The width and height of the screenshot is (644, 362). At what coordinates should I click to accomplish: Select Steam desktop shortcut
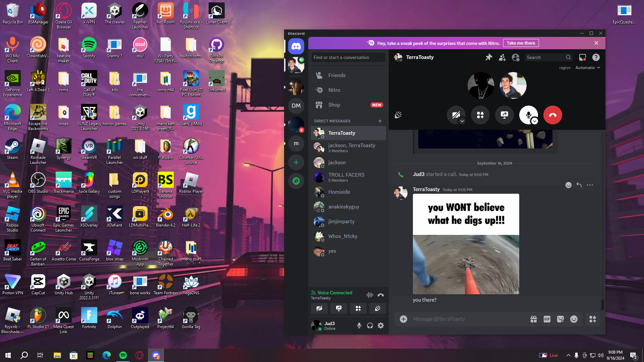click(13, 149)
